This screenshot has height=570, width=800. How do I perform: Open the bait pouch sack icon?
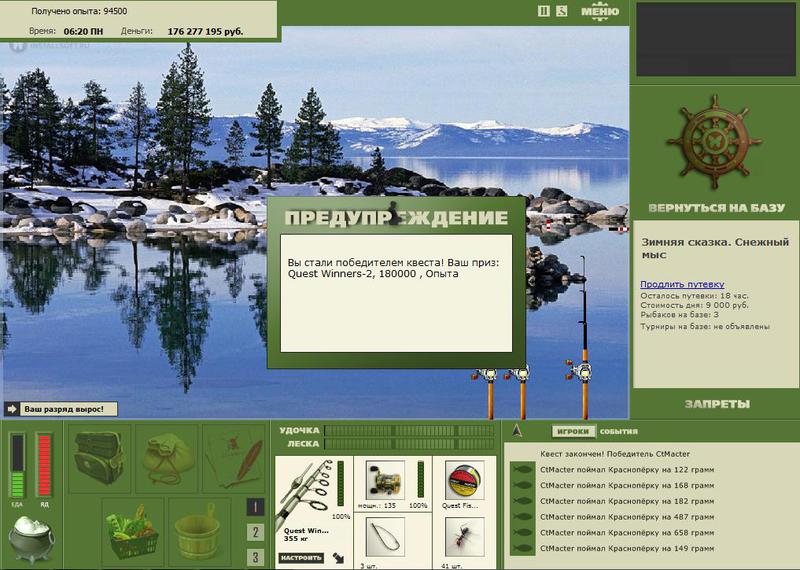pyautogui.click(x=167, y=459)
